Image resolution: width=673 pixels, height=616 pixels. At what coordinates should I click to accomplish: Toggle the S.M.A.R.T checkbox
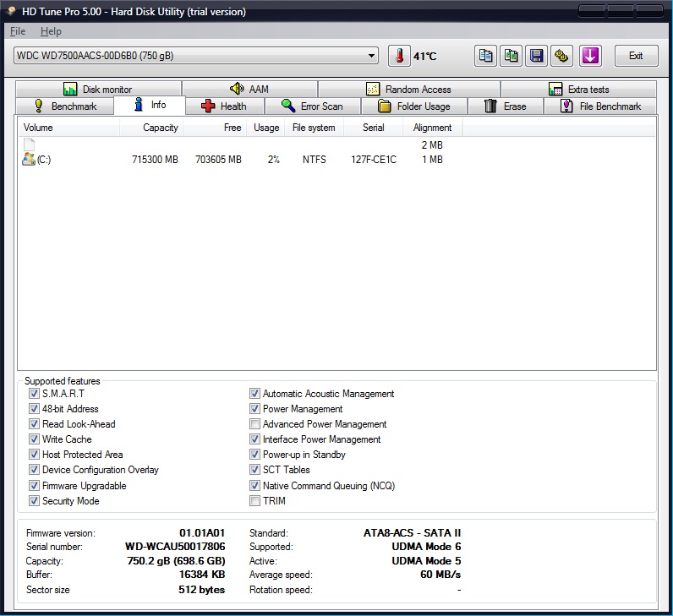click(34, 394)
